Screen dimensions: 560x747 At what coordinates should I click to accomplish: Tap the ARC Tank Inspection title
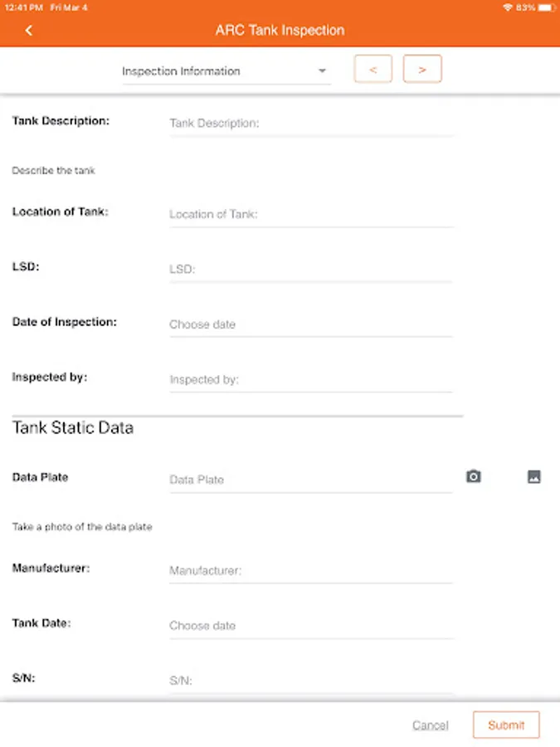pos(280,31)
